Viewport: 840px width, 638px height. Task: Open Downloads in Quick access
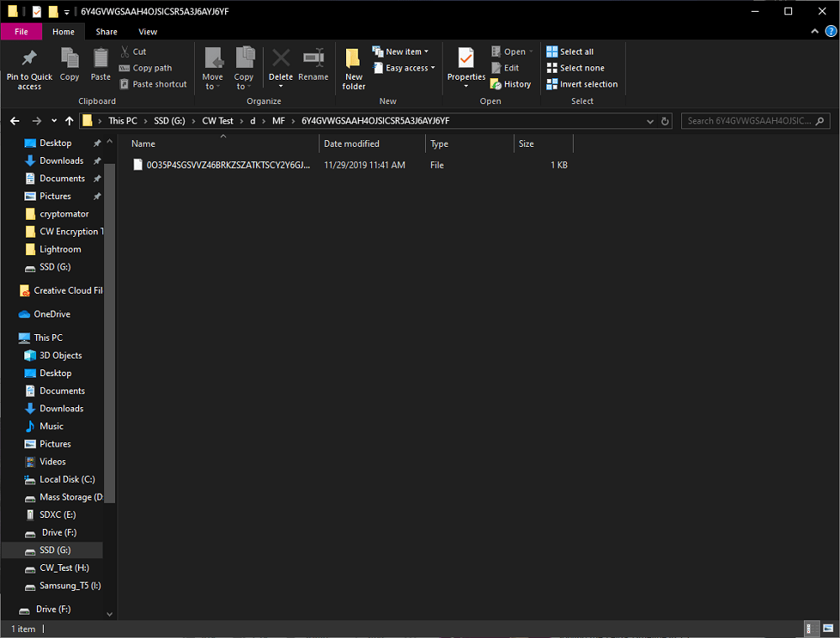[x=61, y=160]
